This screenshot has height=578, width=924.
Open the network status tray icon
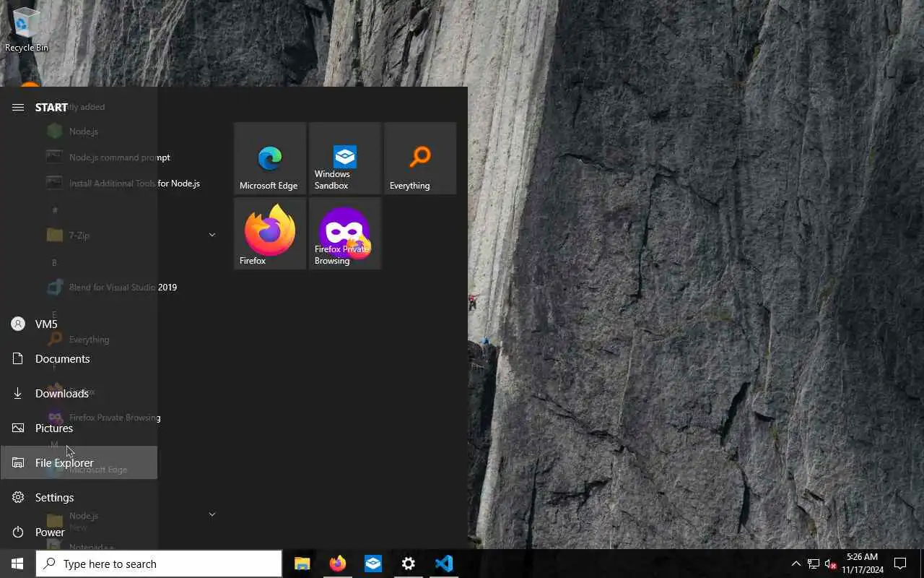tap(814, 564)
